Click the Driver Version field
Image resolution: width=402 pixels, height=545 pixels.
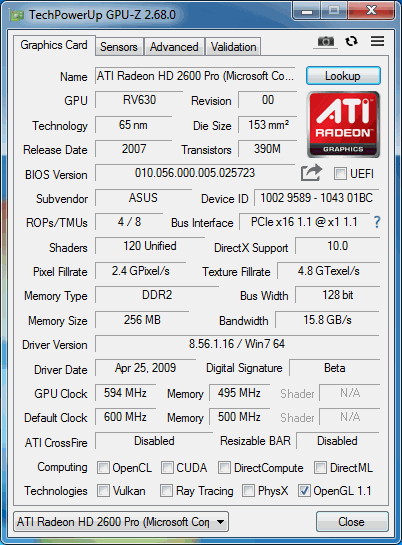tap(237, 344)
